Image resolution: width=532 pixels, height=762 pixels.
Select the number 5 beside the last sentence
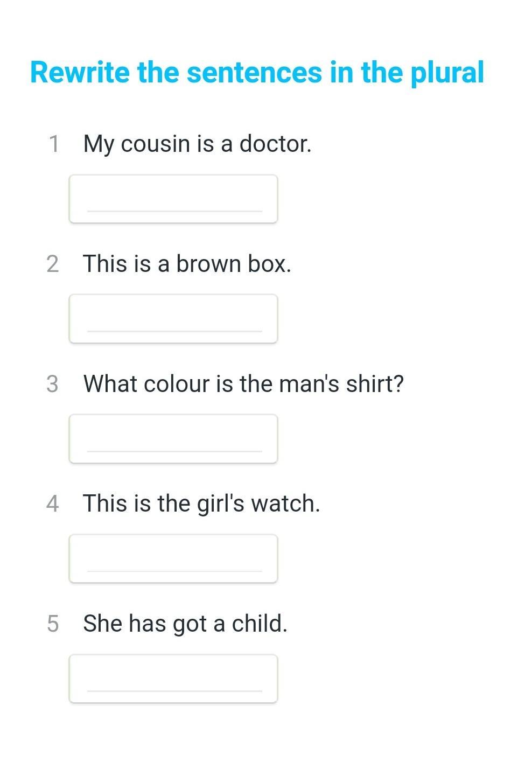click(52, 624)
